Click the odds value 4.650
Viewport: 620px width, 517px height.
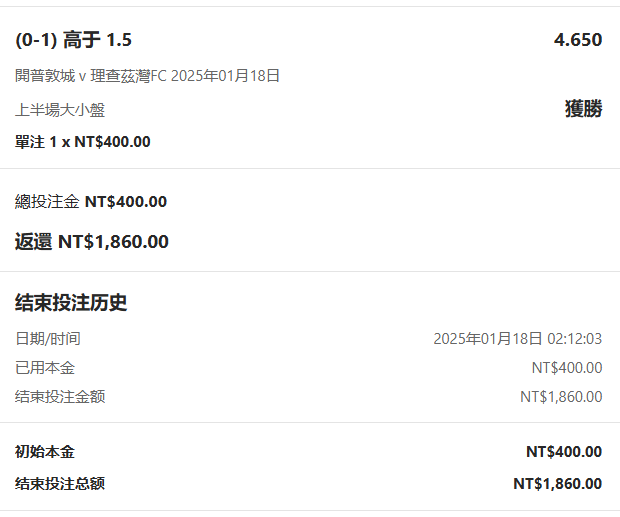(577, 40)
